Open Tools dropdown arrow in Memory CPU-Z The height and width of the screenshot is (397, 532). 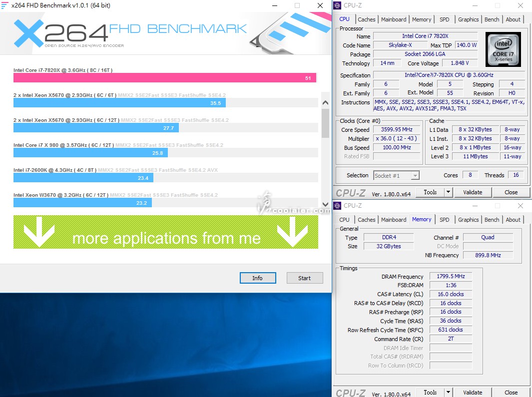pyautogui.click(x=448, y=392)
